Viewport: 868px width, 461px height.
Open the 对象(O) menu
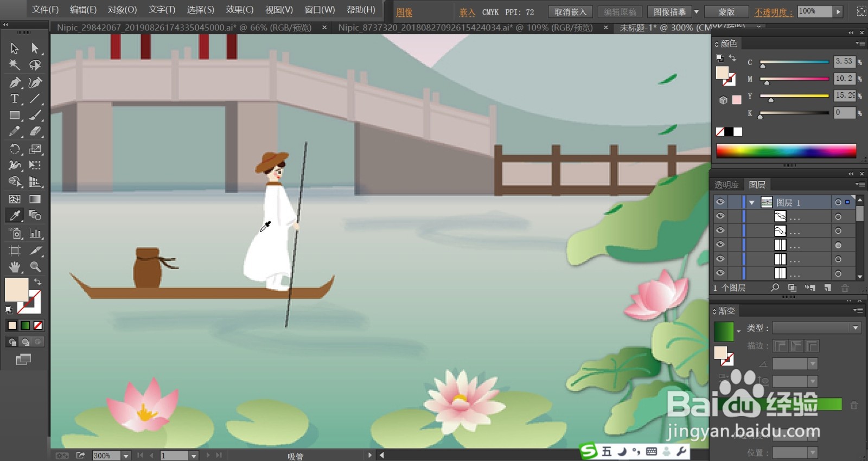(122, 10)
